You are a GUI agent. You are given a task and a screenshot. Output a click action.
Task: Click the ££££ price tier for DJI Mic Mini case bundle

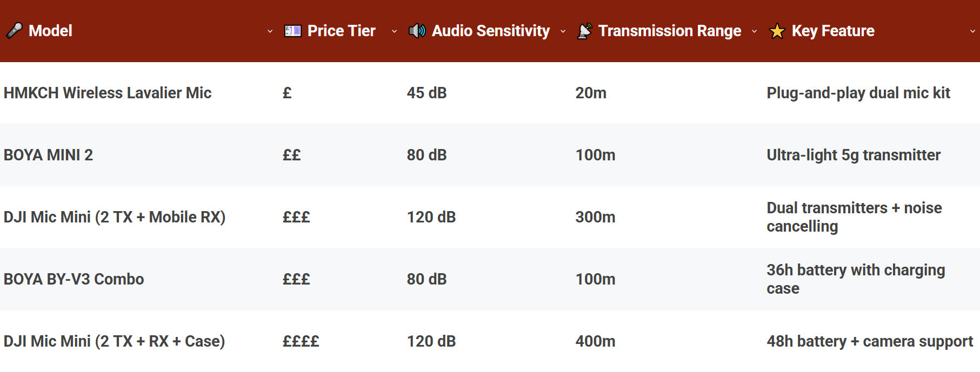(301, 341)
